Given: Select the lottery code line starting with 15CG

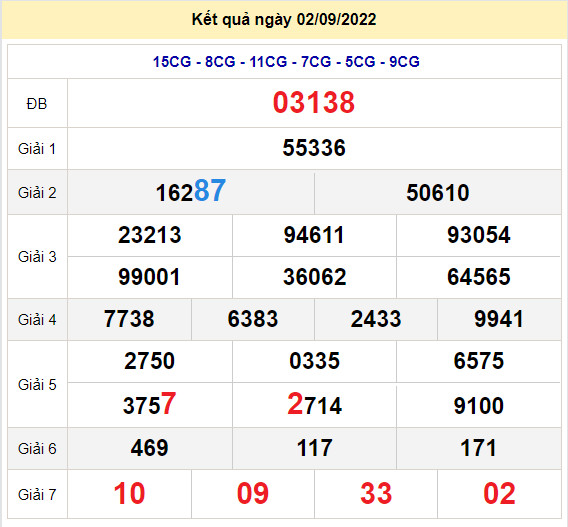Looking at the screenshot, I should coord(286,62).
